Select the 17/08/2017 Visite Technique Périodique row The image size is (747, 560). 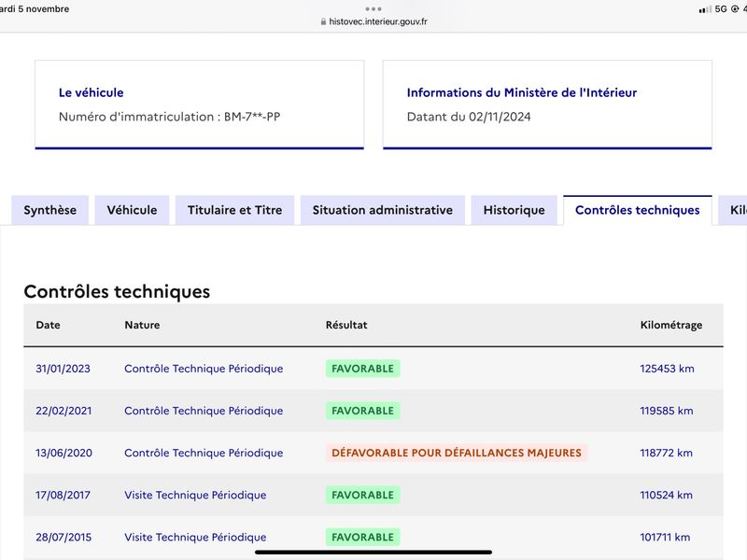pyautogui.click(x=373, y=495)
